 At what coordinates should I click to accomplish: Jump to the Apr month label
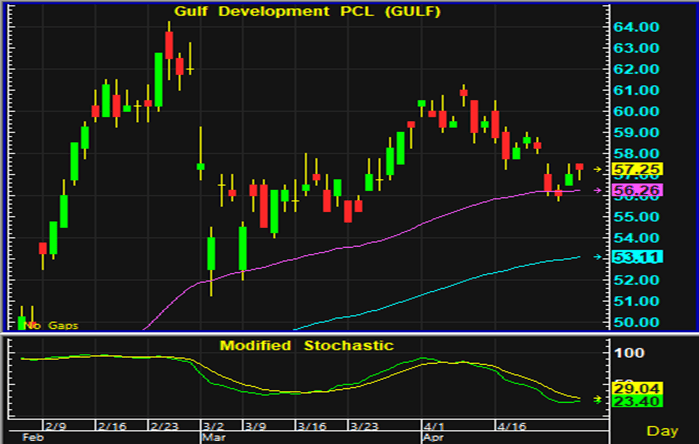coord(435,437)
